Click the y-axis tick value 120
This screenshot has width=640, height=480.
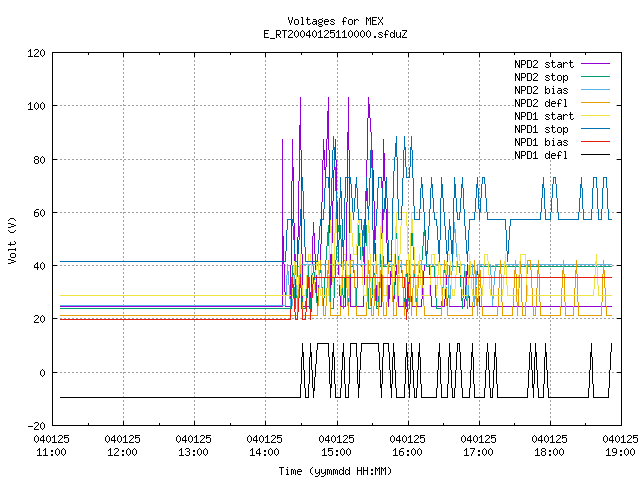point(36,53)
